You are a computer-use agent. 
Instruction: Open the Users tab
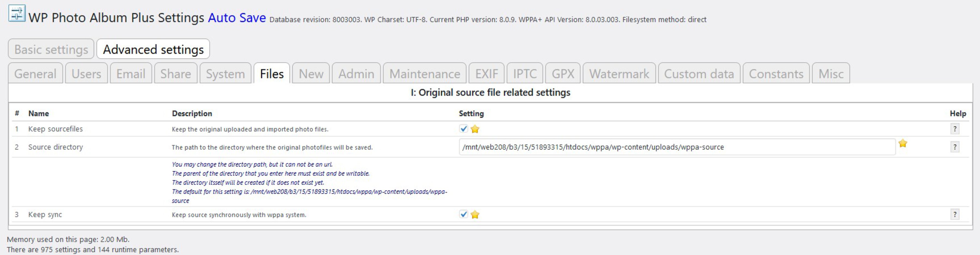coord(86,73)
